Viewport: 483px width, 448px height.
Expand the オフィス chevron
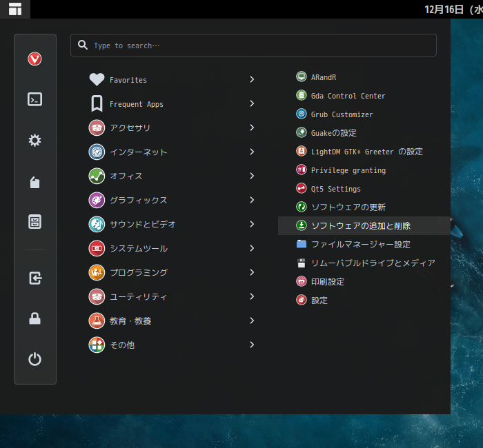click(x=252, y=176)
